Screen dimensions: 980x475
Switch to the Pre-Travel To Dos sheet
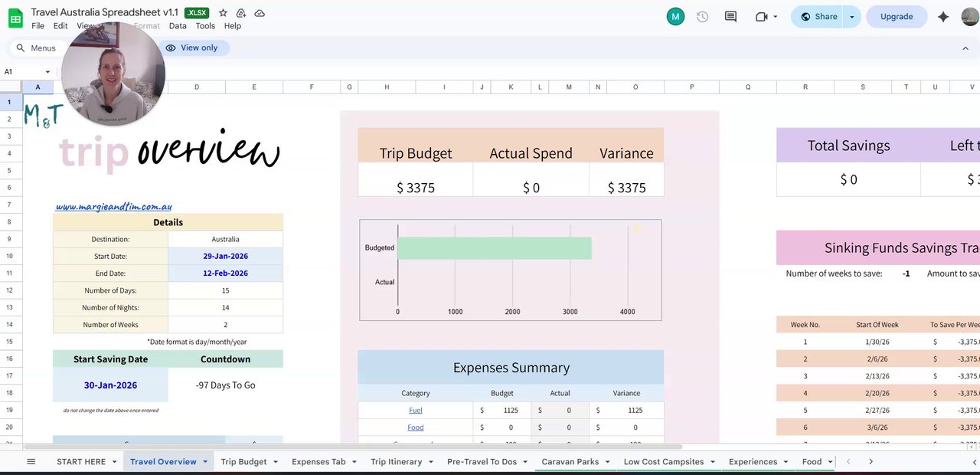482,462
